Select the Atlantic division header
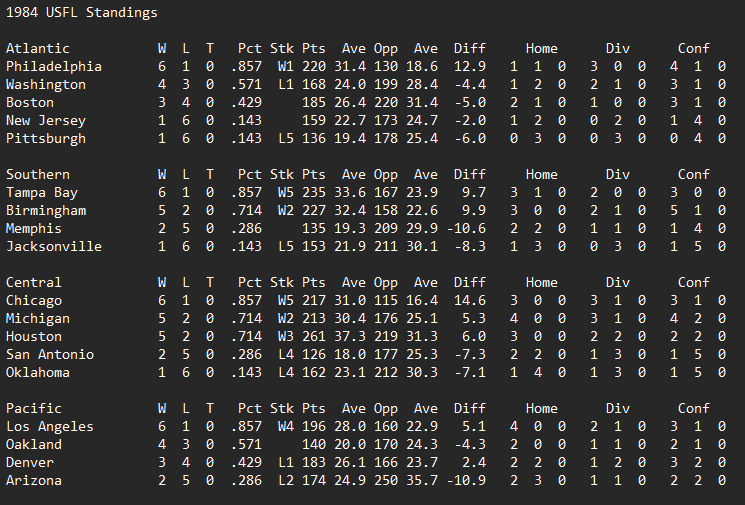Viewport: 745px width, 505px height. coord(37,49)
